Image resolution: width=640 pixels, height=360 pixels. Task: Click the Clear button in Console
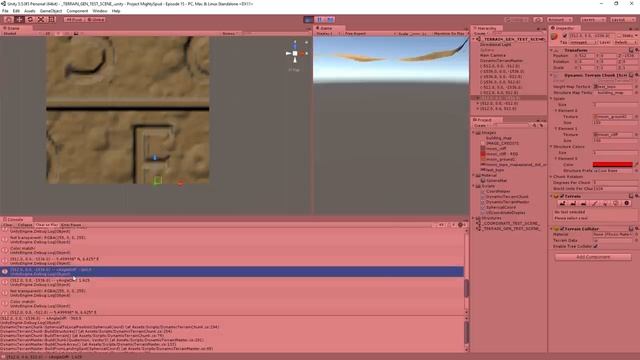[8, 225]
